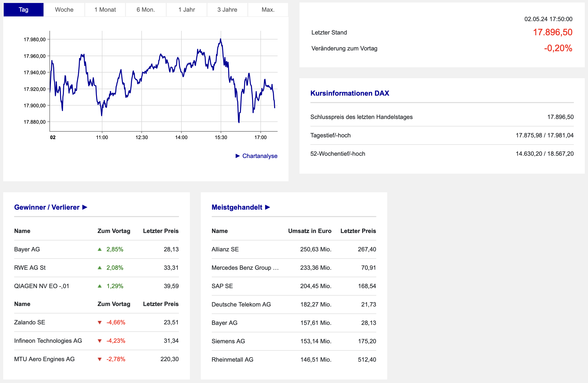The width and height of the screenshot is (588, 383).
Task: Click triangle icon before Chartanalyse
Action: click(238, 156)
